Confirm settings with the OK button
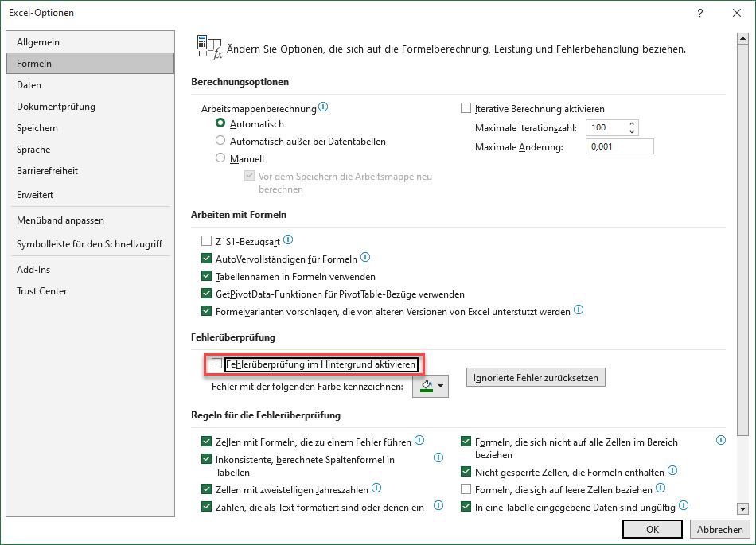Image resolution: width=756 pixels, height=545 pixels. click(x=653, y=529)
